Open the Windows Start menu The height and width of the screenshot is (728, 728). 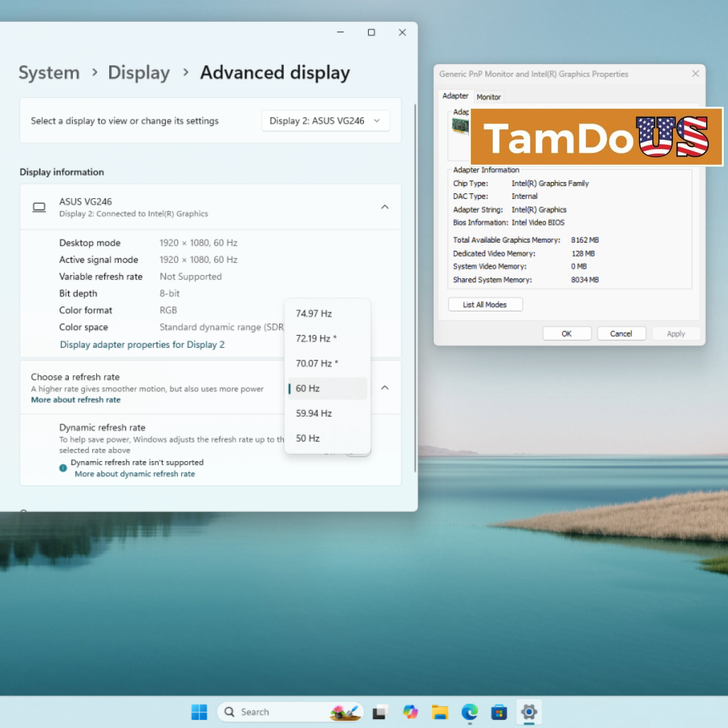point(199,712)
